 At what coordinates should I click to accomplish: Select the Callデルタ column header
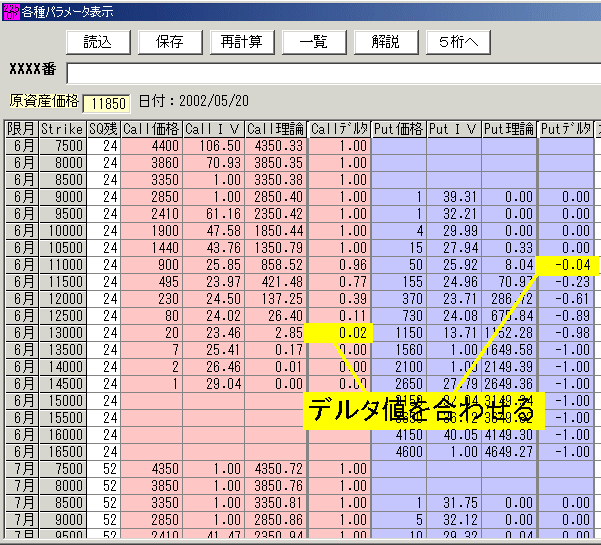pos(340,129)
